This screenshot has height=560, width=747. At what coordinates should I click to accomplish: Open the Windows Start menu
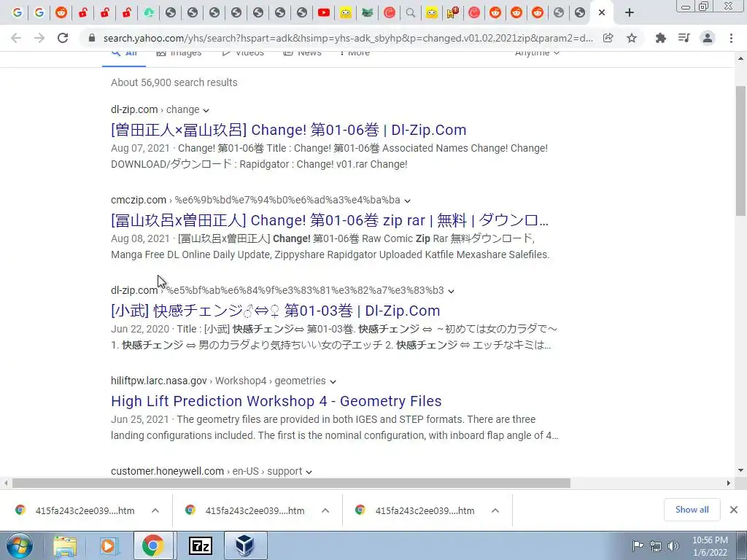pos(20,545)
